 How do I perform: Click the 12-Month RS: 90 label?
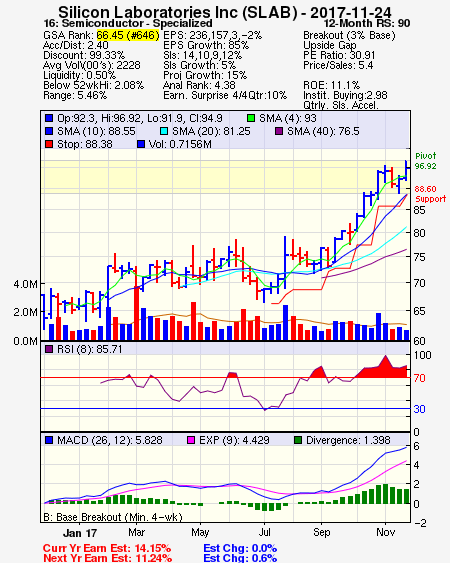coord(367,23)
